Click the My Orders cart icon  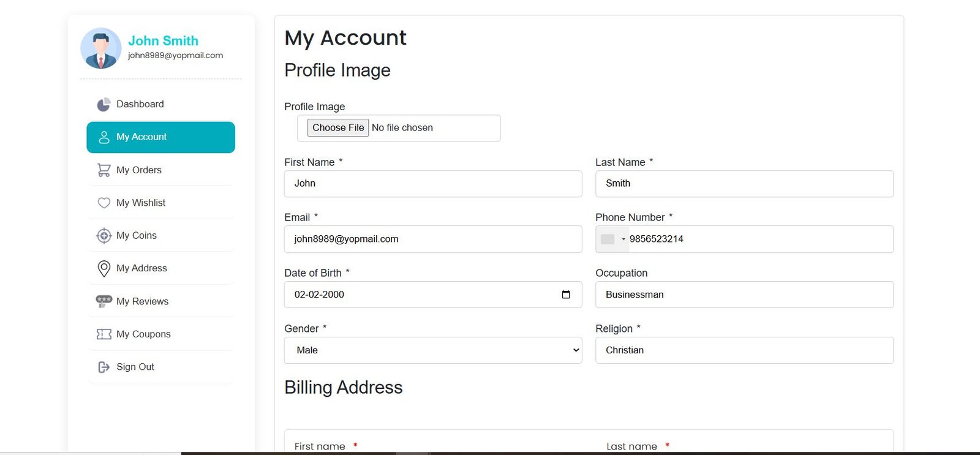[x=104, y=170]
